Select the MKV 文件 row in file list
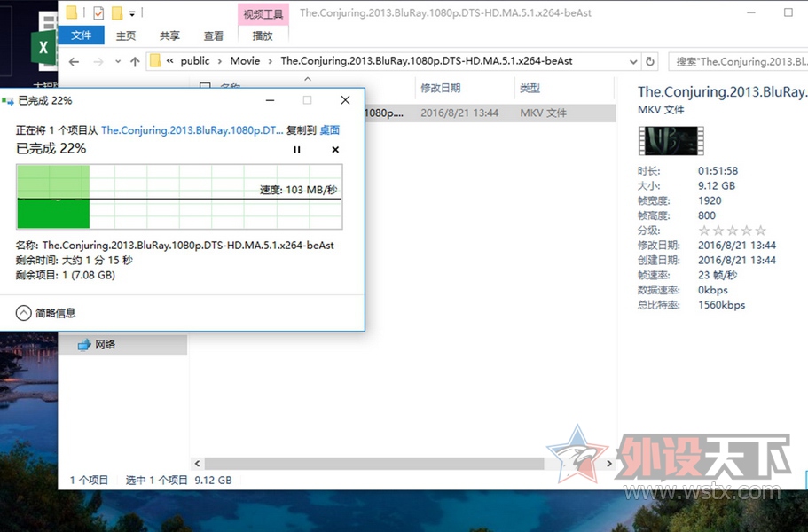808x532 pixels. (x=490, y=113)
